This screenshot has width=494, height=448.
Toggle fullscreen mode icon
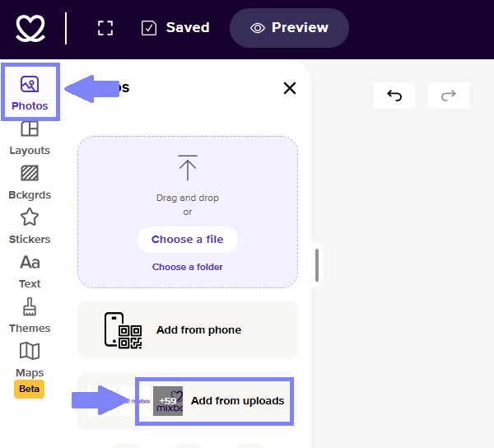[x=105, y=28]
